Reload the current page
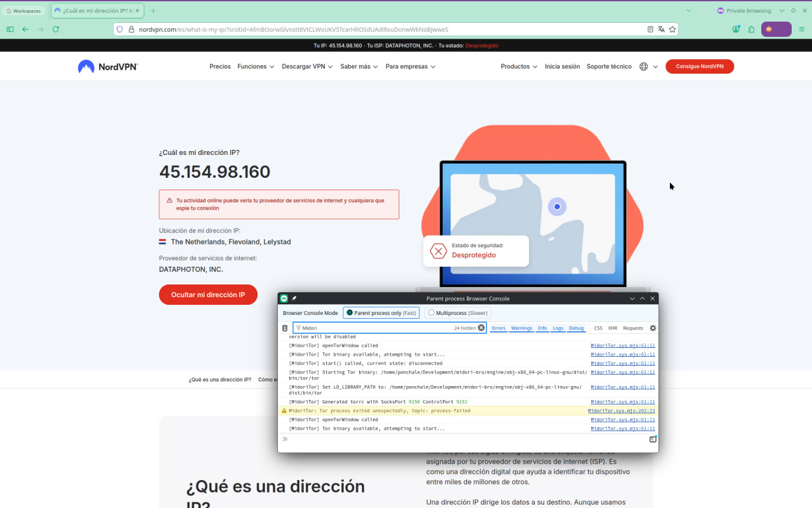The height and width of the screenshot is (508, 812). [x=56, y=29]
